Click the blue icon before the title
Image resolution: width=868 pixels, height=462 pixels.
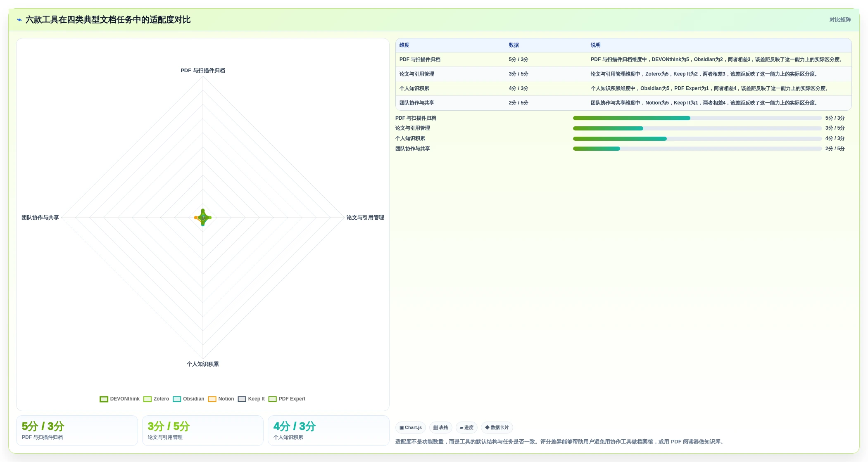coord(19,20)
